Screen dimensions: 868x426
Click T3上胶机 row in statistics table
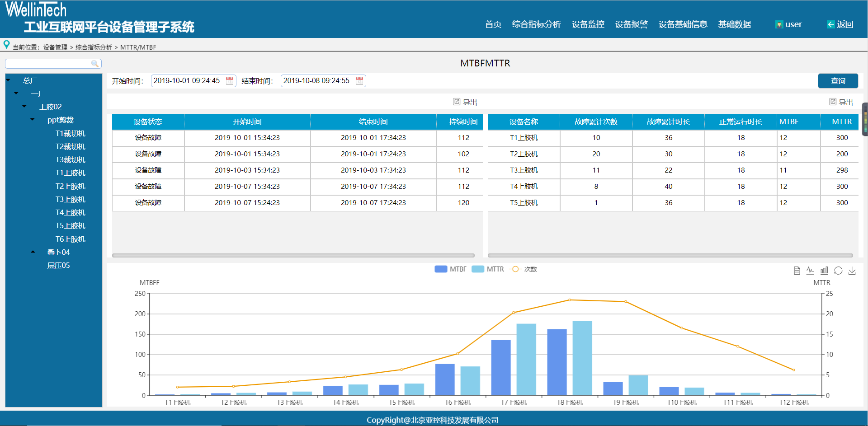[x=673, y=170]
